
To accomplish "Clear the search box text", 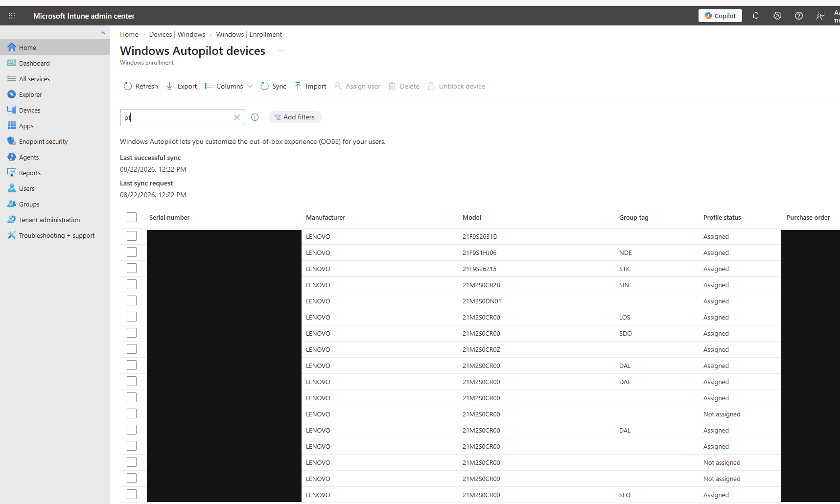I will (x=237, y=117).
